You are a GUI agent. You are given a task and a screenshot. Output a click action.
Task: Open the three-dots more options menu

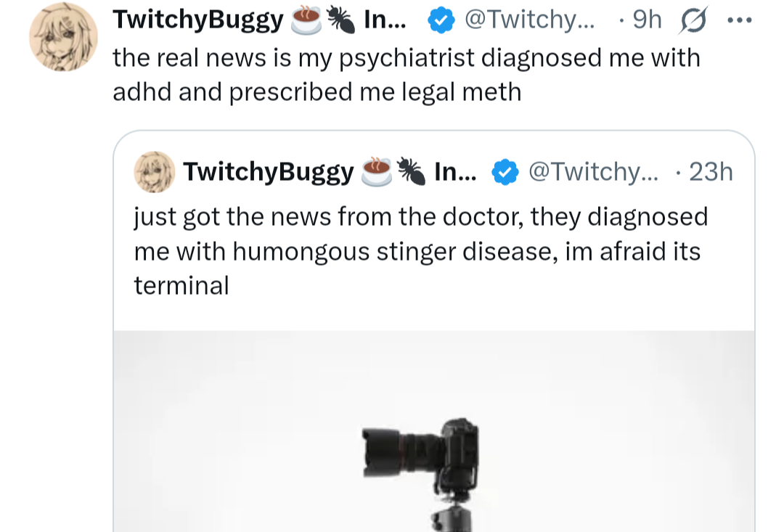[x=740, y=21]
